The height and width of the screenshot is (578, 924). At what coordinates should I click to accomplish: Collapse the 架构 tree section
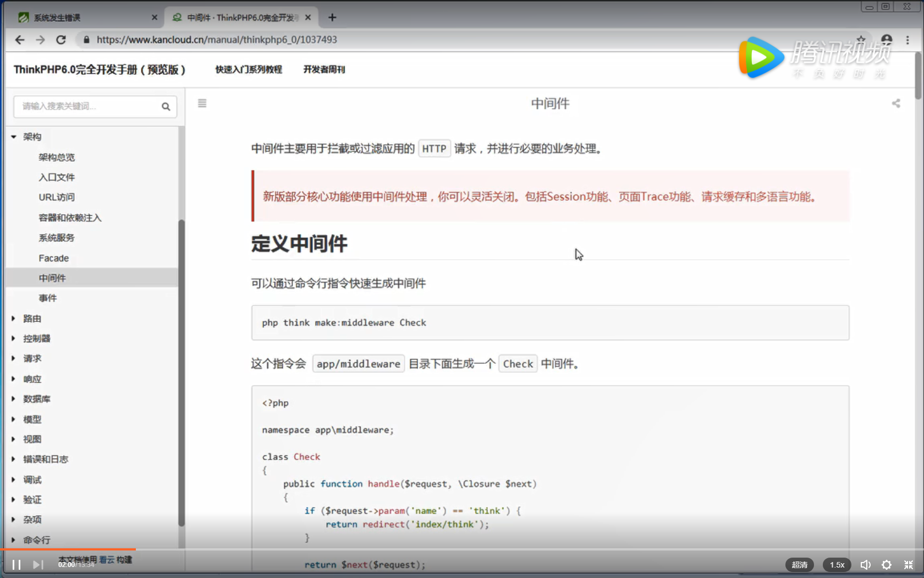tap(14, 137)
